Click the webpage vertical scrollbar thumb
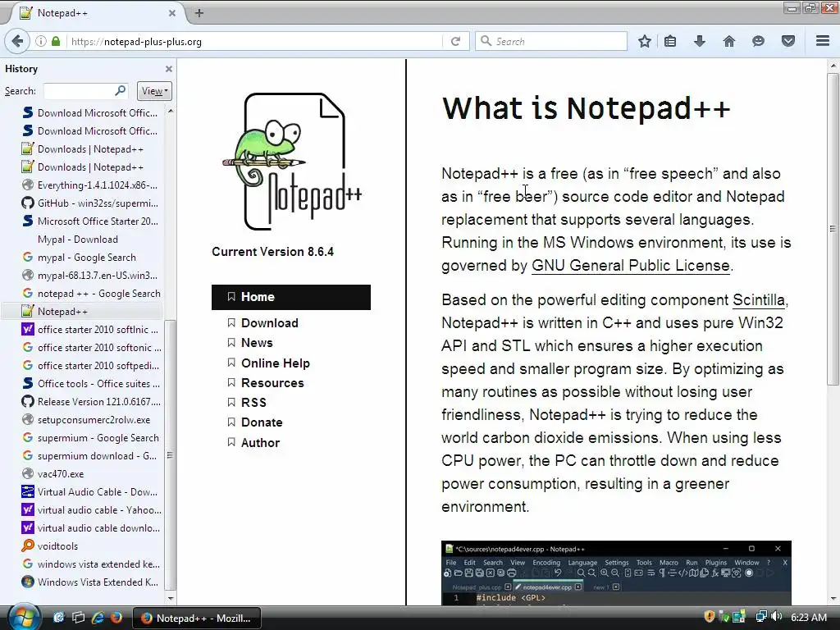 pyautogui.click(x=833, y=230)
